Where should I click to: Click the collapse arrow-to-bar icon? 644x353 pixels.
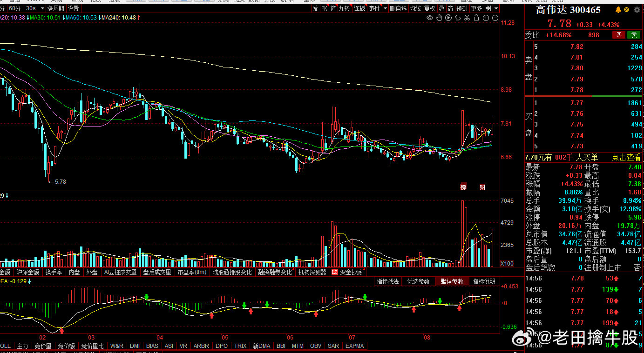tap(488, 8)
